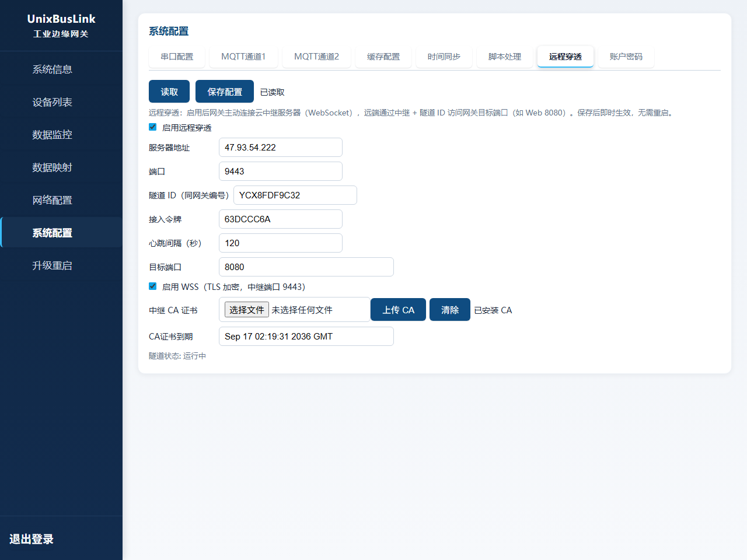Click the 读取 button
747x560 pixels.
click(169, 92)
